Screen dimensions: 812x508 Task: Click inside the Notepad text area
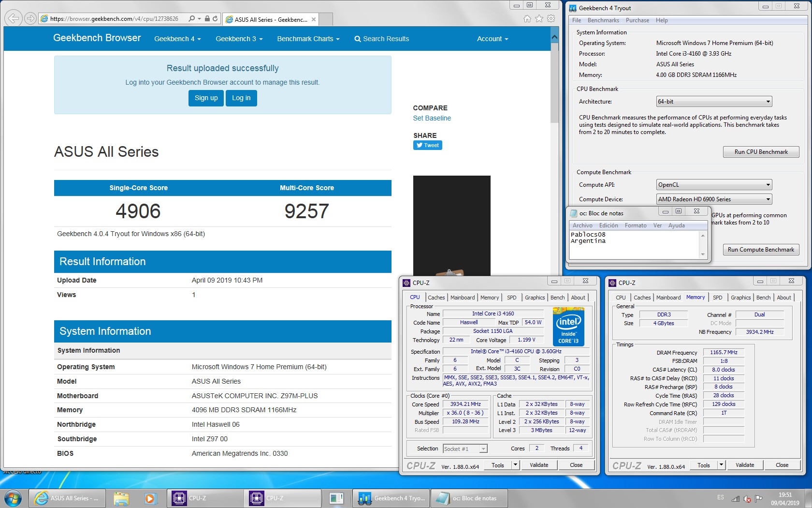(x=634, y=245)
